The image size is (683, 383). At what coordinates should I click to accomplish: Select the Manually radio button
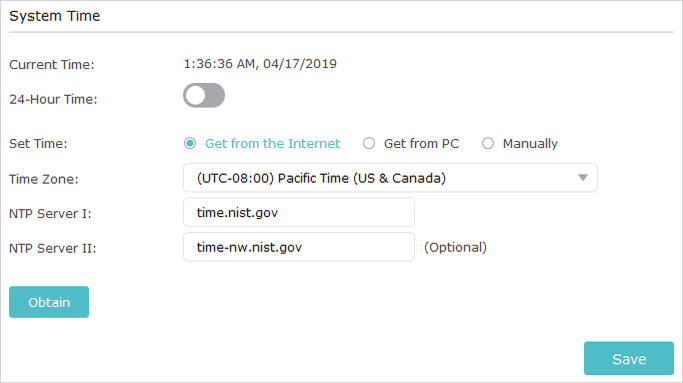488,143
